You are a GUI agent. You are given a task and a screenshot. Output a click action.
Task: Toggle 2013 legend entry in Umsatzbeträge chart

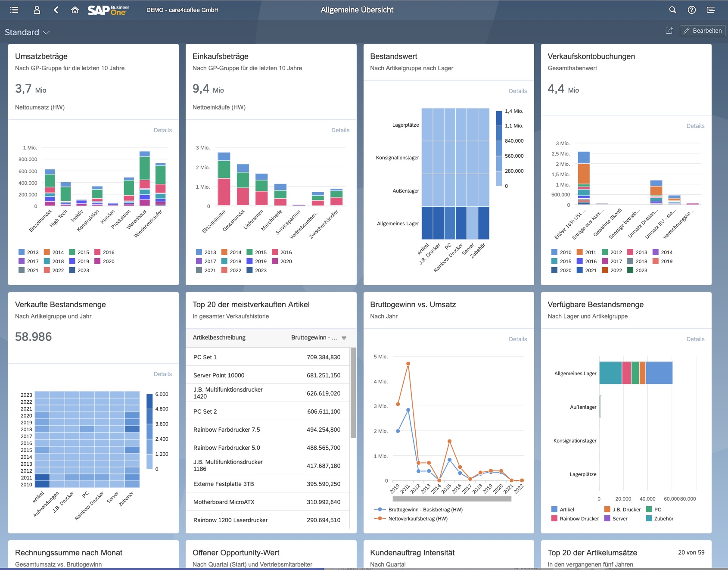[28, 252]
